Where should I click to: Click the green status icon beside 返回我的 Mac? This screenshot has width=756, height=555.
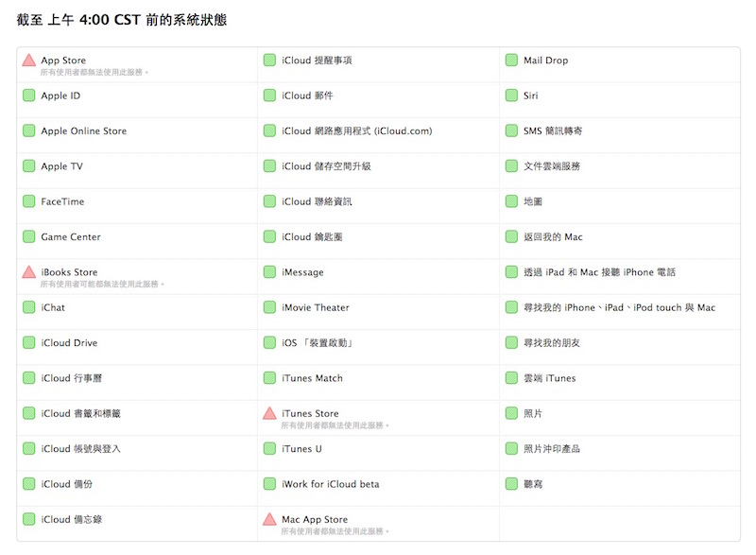point(511,236)
